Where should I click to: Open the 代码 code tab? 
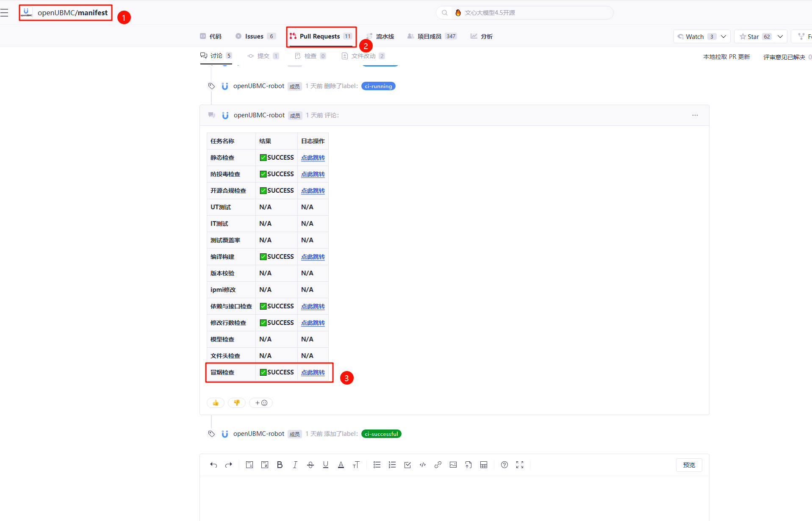point(211,36)
